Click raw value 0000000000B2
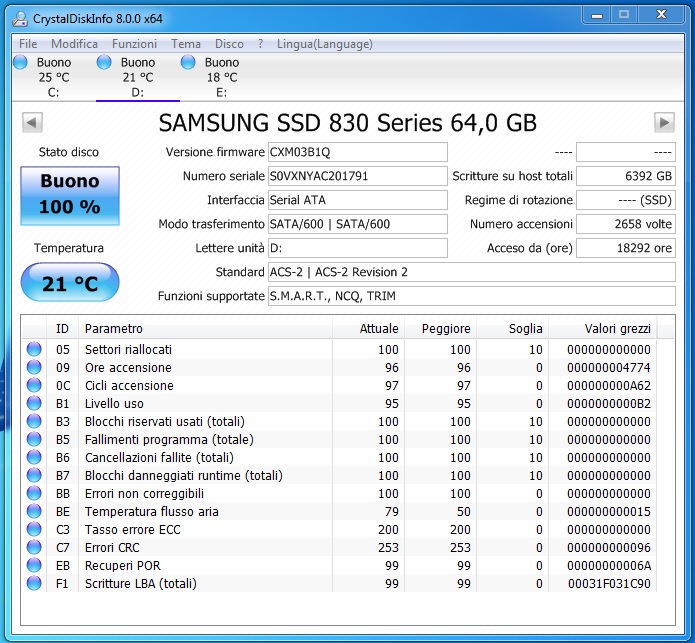This screenshot has height=643, width=695. tap(609, 404)
